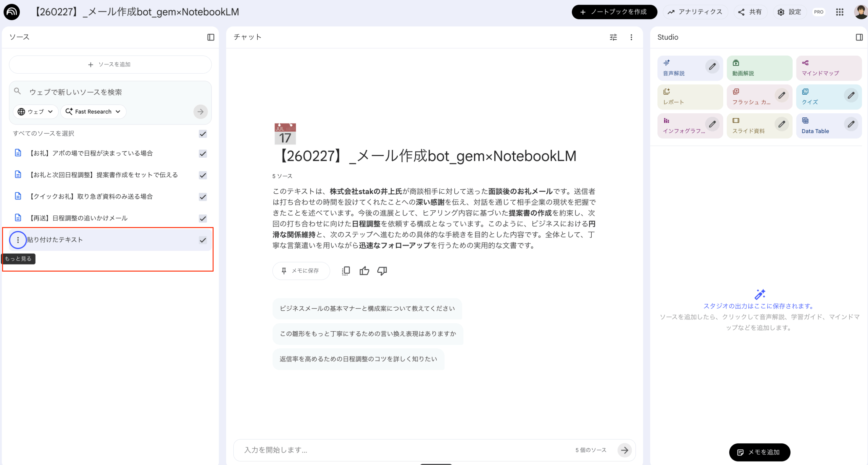Image resolution: width=868 pixels, height=465 pixels.
Task: Uncheck 貼り付けたテキスト source checkbox
Action: [203, 240]
